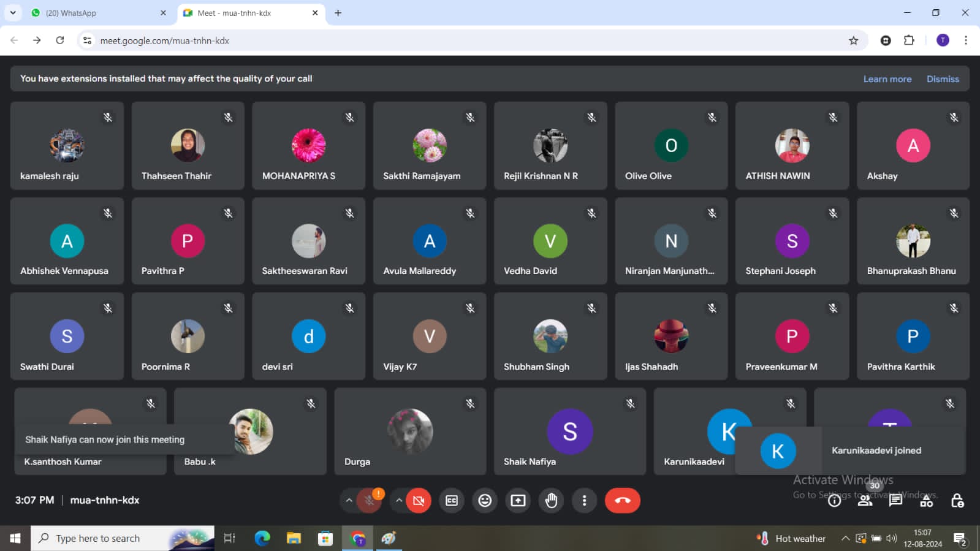Bookmark this page with the star icon

(x=853, y=40)
